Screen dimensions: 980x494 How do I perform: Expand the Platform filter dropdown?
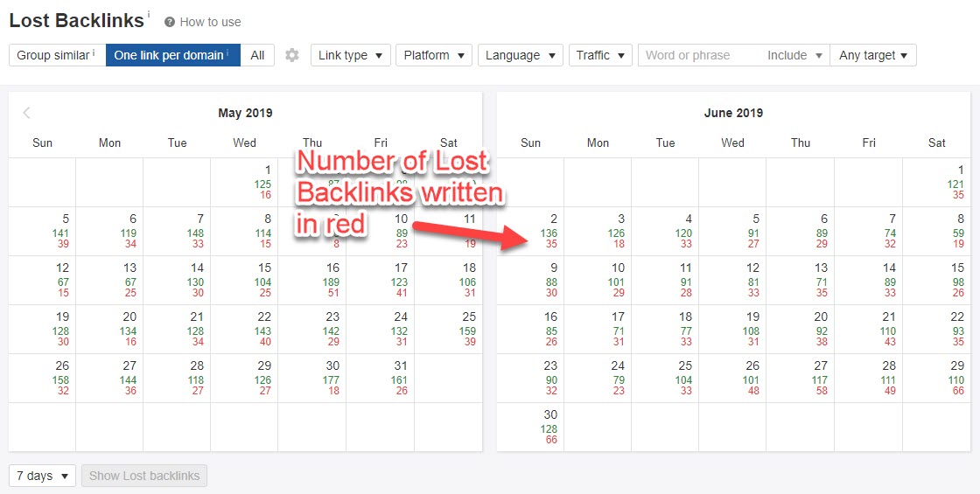(434, 55)
